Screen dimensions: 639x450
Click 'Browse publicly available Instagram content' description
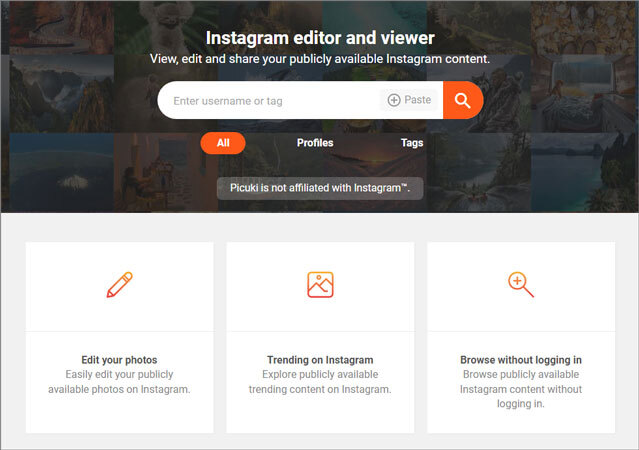tap(521, 389)
